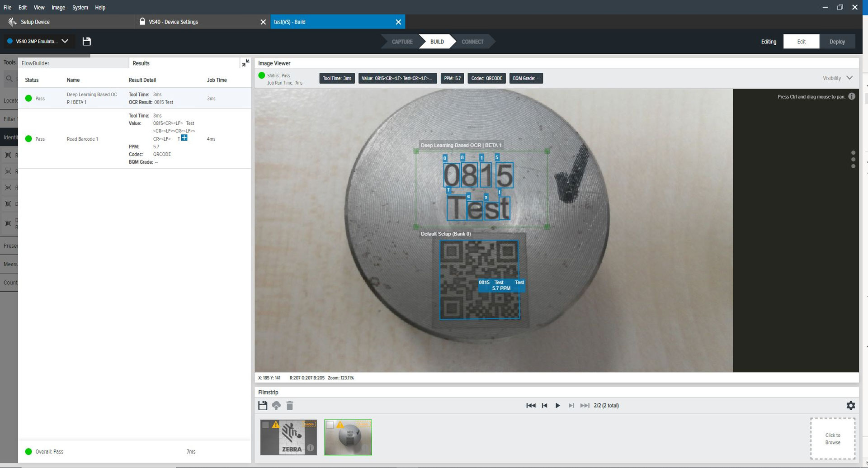Select the sphere image thumbnail in Filmstrip
The width and height of the screenshot is (868, 468).
[x=348, y=437]
